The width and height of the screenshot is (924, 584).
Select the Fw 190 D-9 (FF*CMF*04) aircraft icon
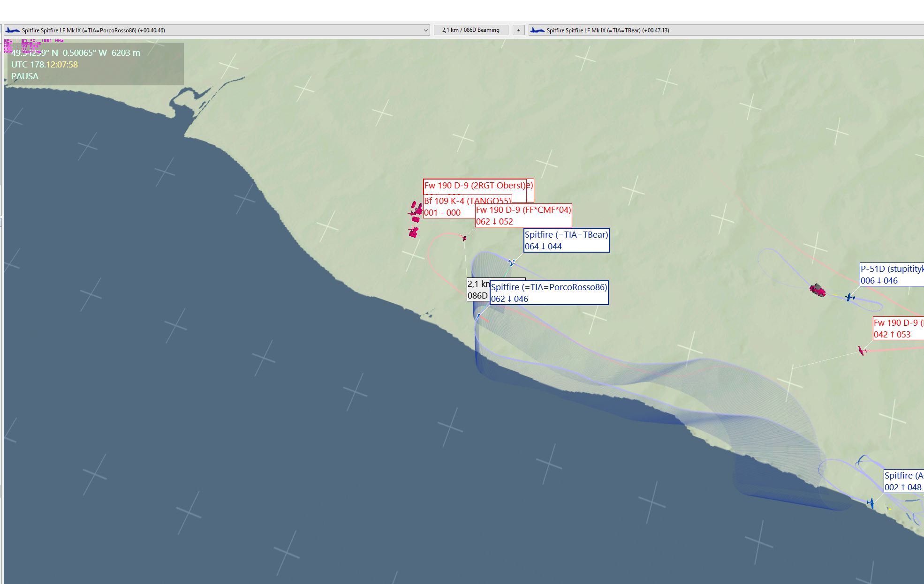click(464, 238)
